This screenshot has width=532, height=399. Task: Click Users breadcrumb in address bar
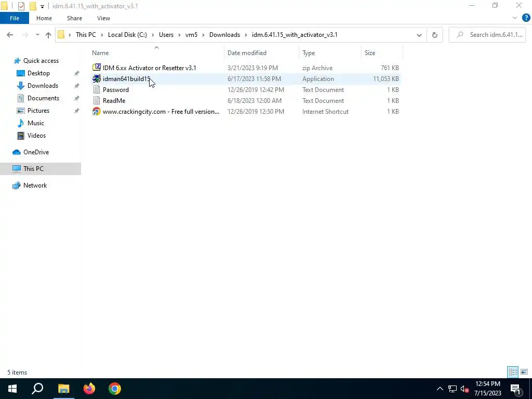tap(166, 35)
